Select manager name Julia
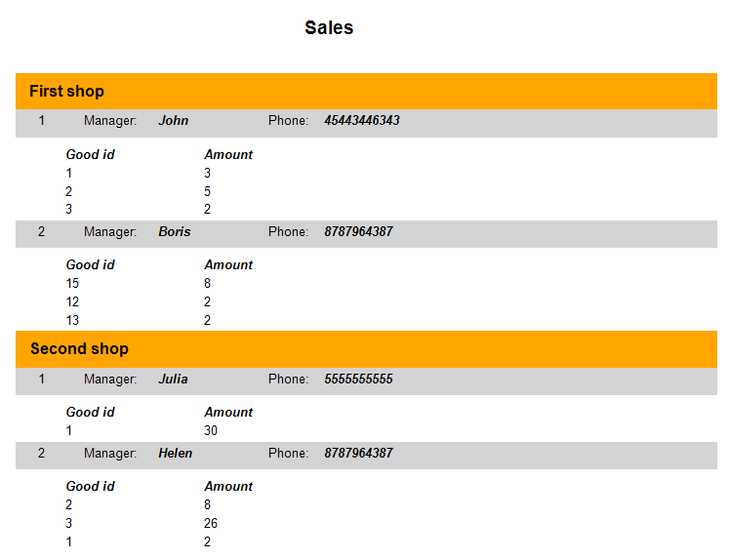Screen dimensions: 731x560 [173, 380]
